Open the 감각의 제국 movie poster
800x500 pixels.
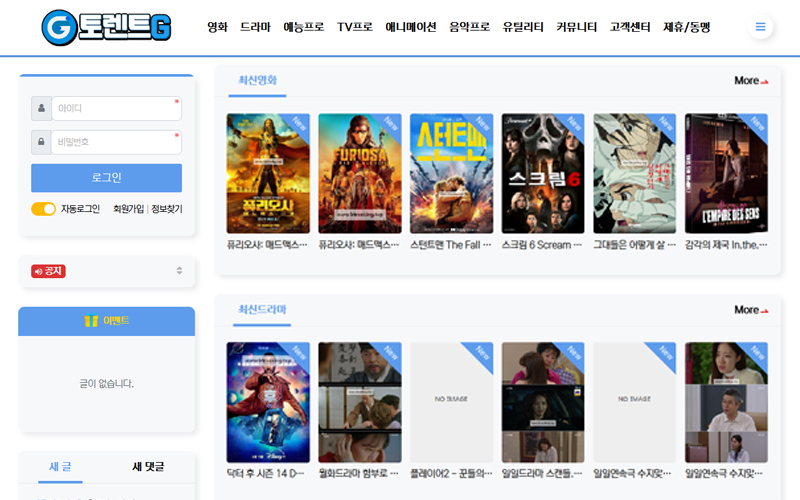point(726,173)
